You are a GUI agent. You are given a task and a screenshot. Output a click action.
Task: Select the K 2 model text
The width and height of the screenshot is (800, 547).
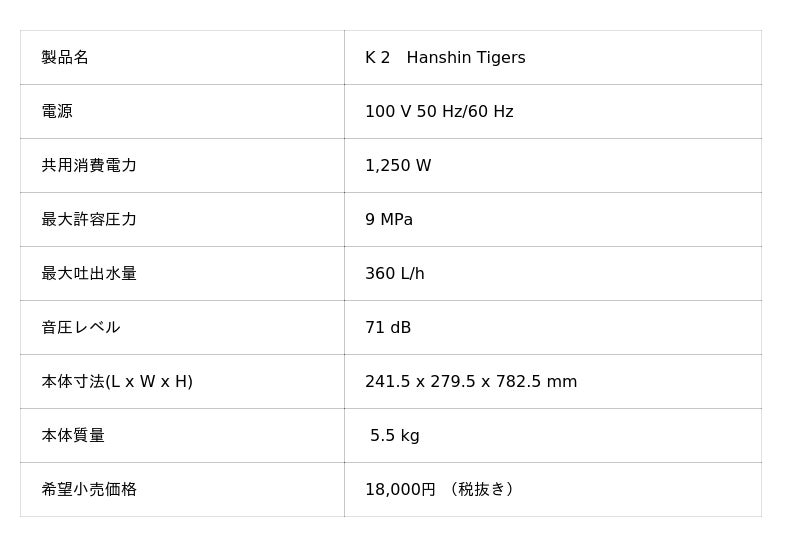[x=377, y=58]
